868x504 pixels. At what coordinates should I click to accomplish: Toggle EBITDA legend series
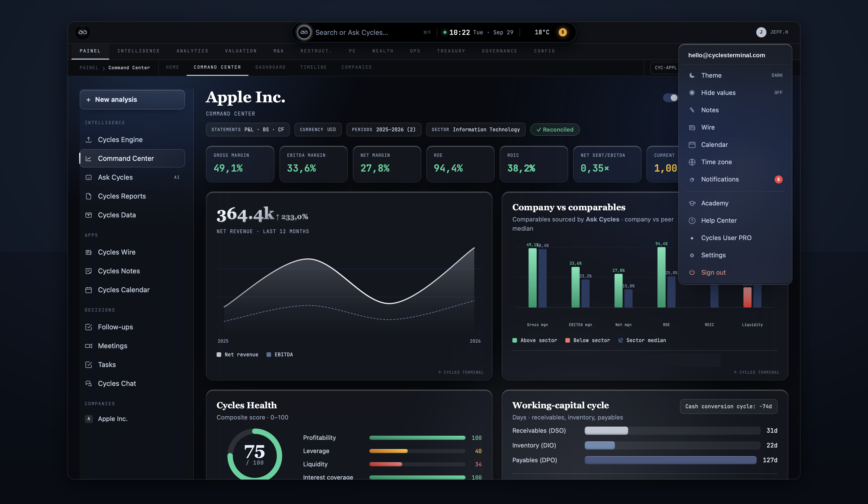(x=280, y=355)
